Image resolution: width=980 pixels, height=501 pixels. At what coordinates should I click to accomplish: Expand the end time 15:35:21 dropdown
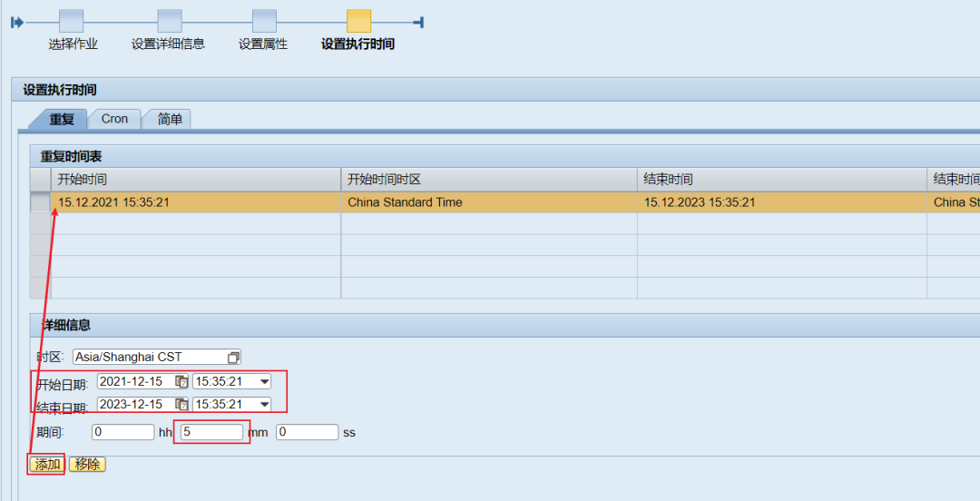(264, 404)
